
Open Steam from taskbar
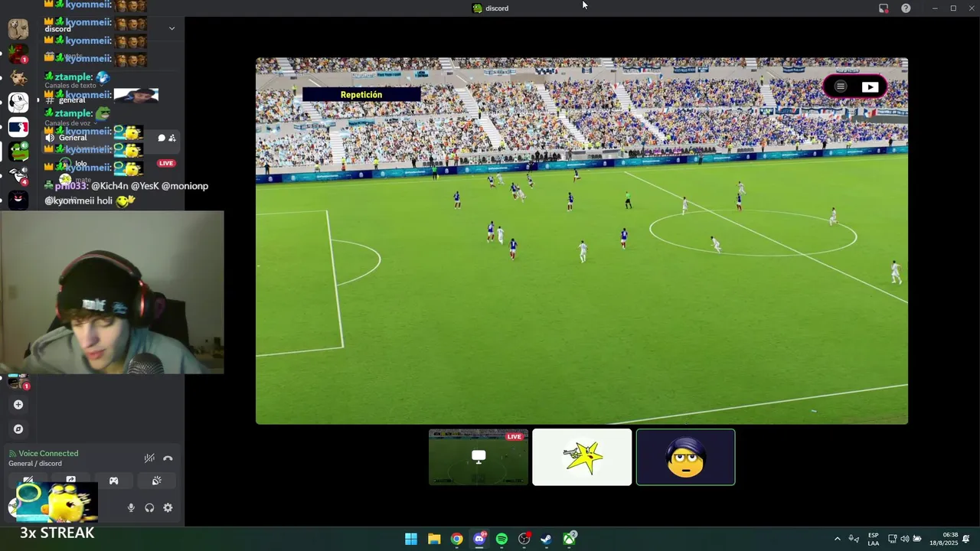click(x=547, y=539)
